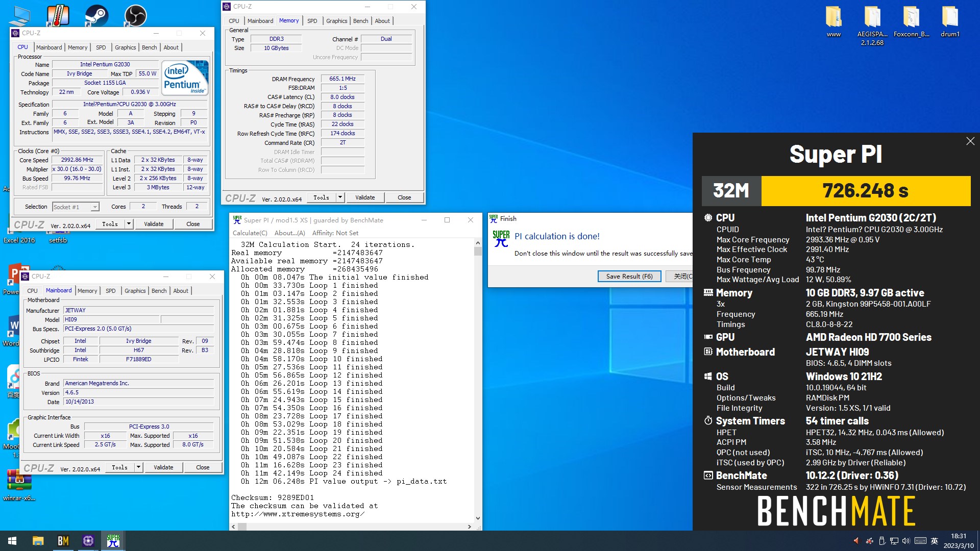Open the Foxconn_B folder icon

(912, 22)
